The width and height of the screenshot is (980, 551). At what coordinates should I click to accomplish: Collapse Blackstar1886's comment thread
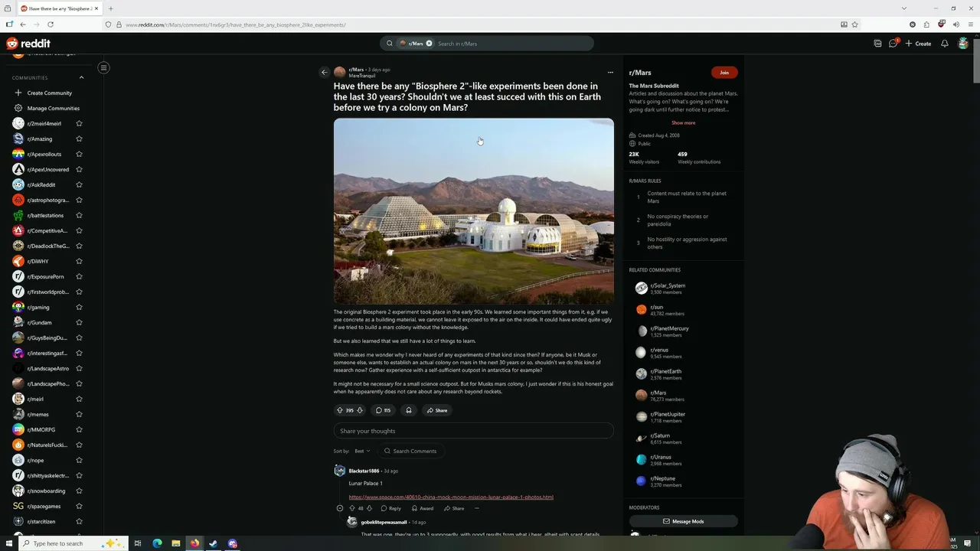pos(340,508)
